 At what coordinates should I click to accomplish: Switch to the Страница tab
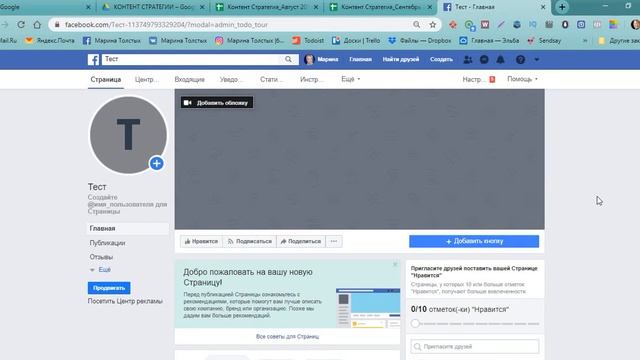[x=106, y=80]
